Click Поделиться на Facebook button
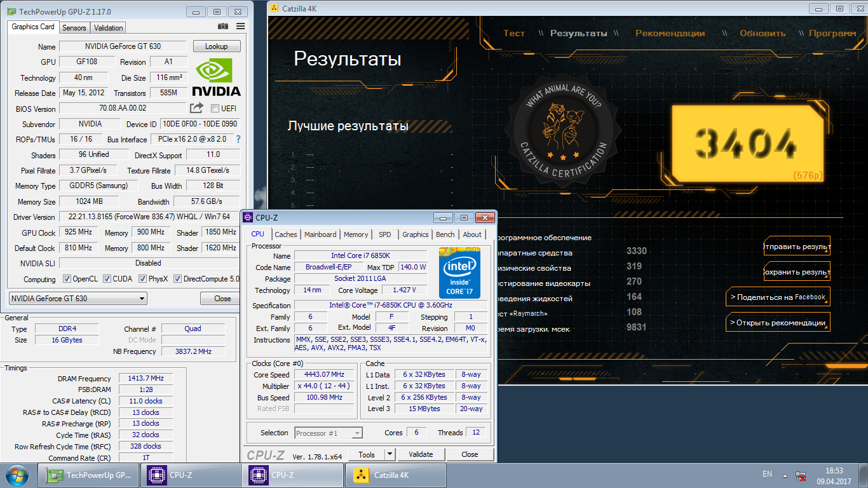 tap(778, 297)
